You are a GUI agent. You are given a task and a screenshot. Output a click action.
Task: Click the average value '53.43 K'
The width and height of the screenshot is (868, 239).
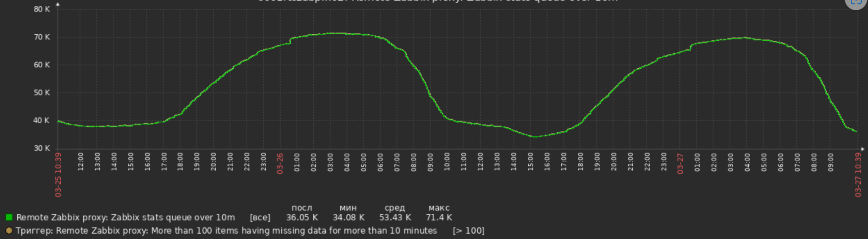(x=395, y=218)
